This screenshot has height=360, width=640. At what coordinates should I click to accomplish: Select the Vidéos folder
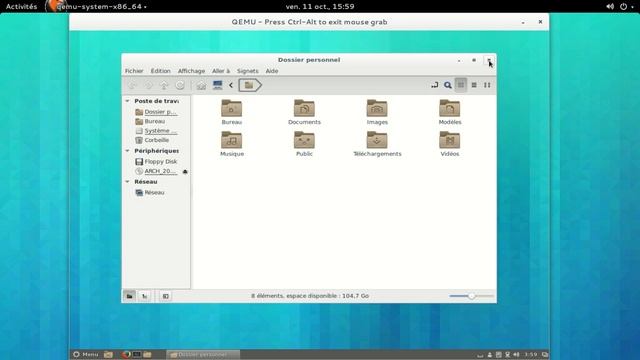[449, 144]
